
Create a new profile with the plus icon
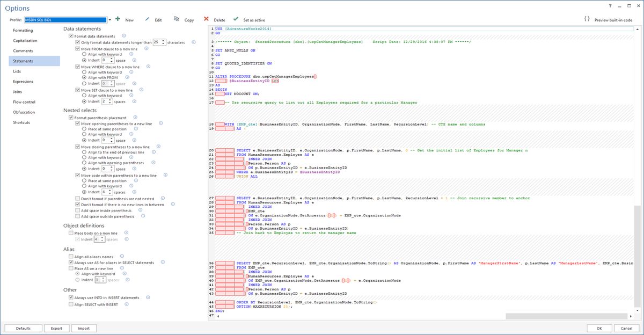(x=118, y=19)
